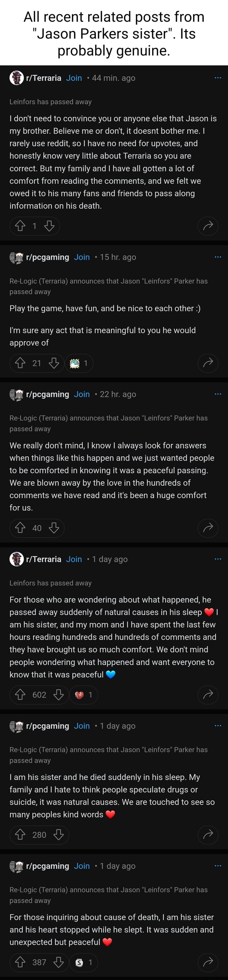Viewport: 228px width, 980px height.
Task: Open the 'Leinfors has passed away' post title
Action: tap(51, 101)
